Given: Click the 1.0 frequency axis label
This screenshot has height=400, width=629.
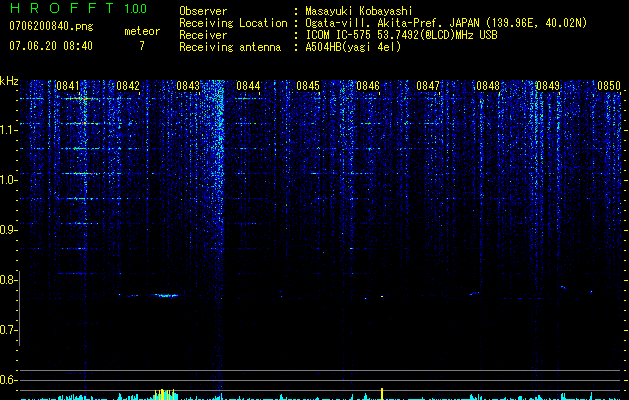Looking at the screenshot, I should 8,180.
